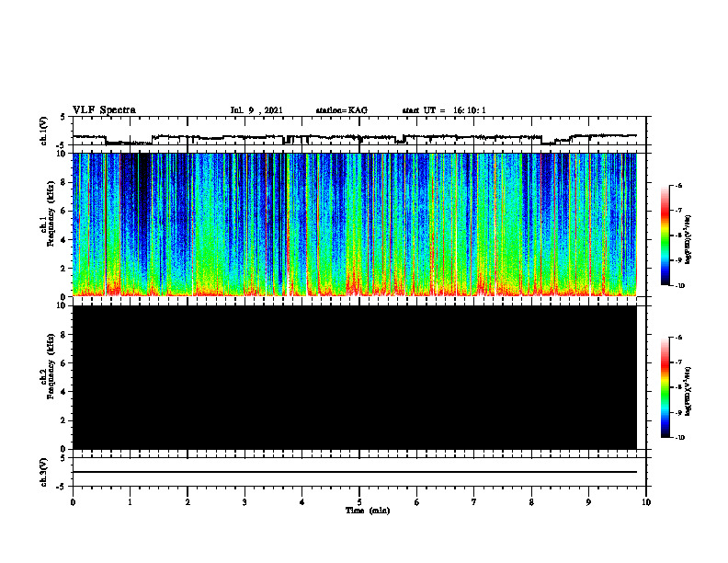The height and width of the screenshot is (563, 728).
Task: Click time axis tick label "5"
Action: point(359,502)
